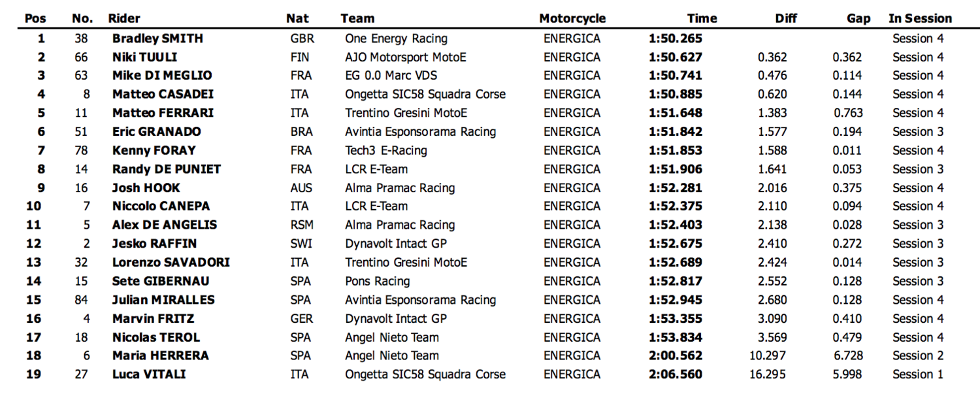Click Maria HERRERA rider name
The image size is (980, 396).
click(x=161, y=355)
